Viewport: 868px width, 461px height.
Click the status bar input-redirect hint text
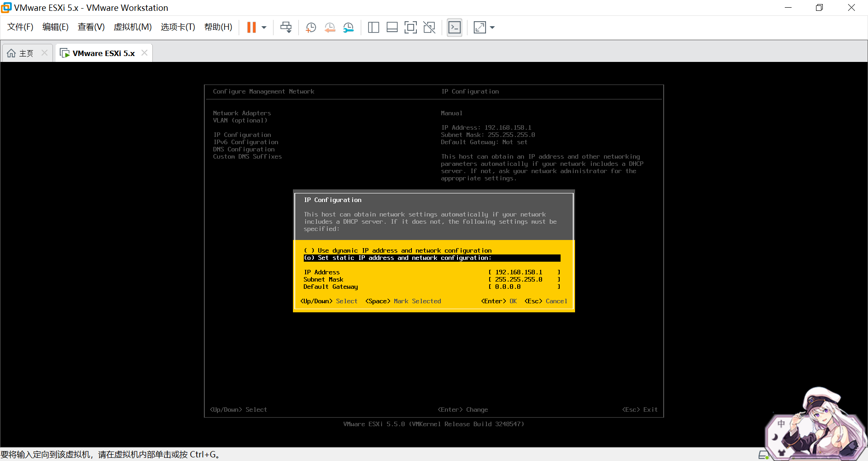[x=110, y=454]
